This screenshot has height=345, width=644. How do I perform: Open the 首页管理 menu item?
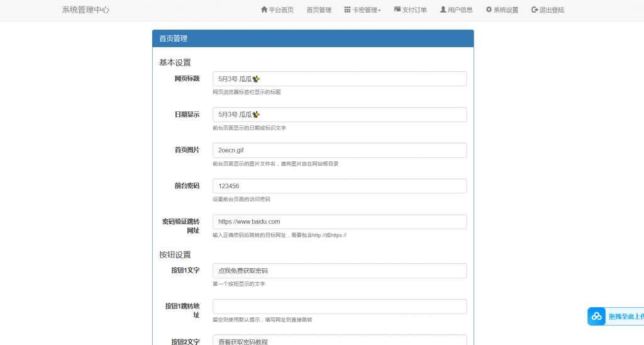[x=319, y=10]
